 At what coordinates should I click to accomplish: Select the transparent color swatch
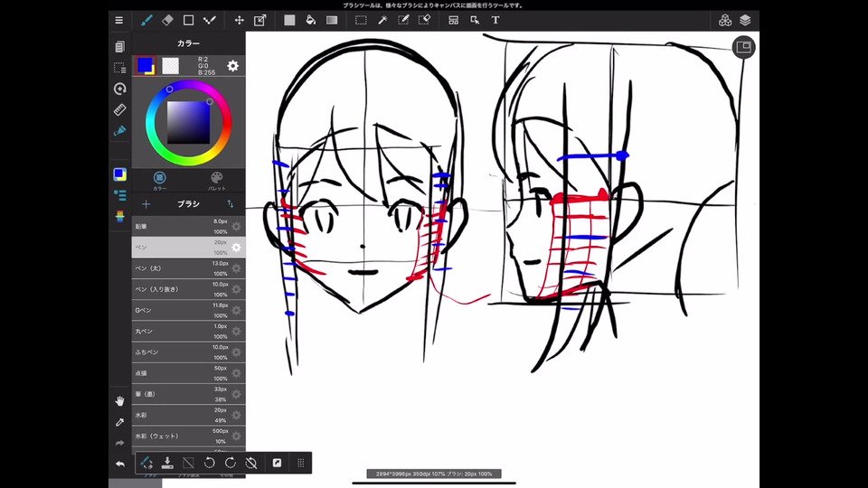pos(170,65)
